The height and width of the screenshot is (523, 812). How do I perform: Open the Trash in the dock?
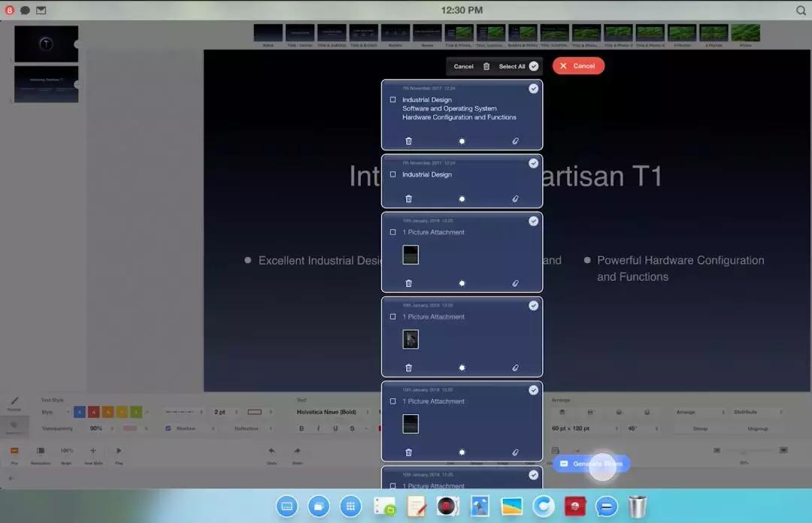(x=638, y=506)
